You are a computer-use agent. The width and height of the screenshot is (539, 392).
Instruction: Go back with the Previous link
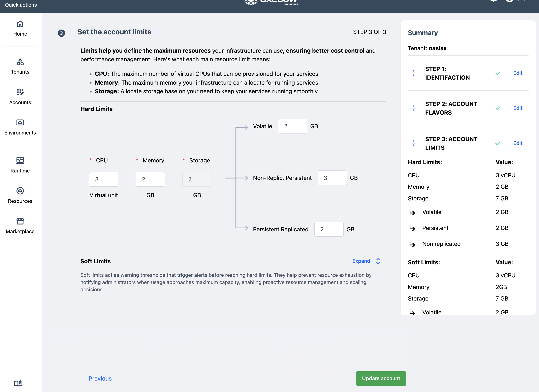tap(100, 379)
